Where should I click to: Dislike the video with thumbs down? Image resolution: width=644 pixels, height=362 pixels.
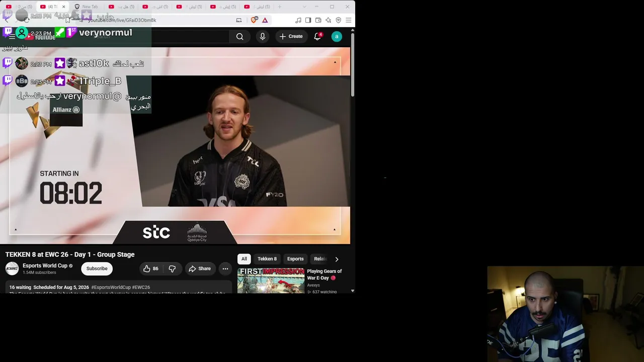(x=172, y=268)
